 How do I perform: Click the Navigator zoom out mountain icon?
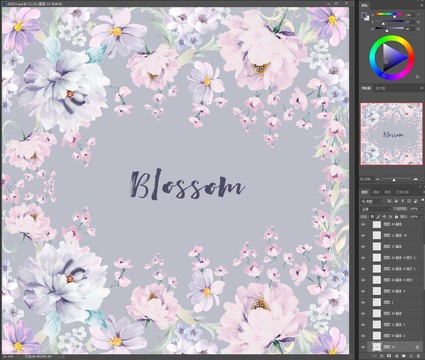coord(377,179)
